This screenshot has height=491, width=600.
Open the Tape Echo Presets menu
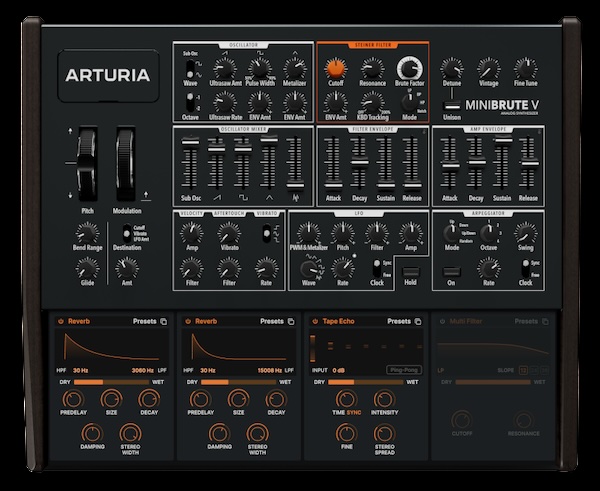(x=399, y=321)
